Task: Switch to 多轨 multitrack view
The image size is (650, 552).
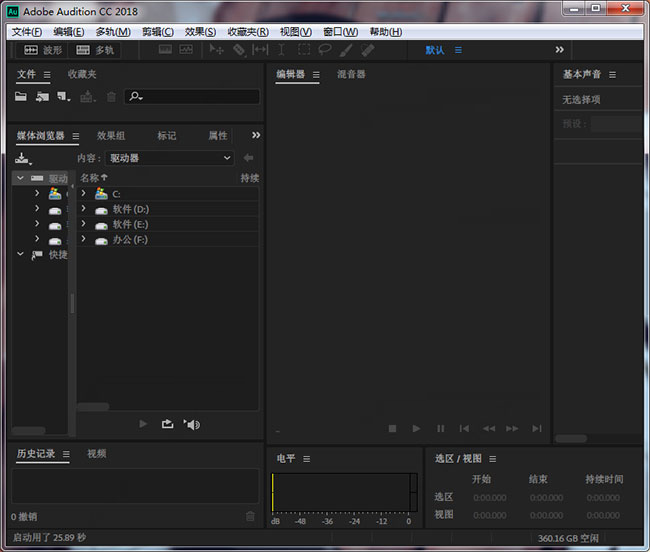Action: pos(95,49)
